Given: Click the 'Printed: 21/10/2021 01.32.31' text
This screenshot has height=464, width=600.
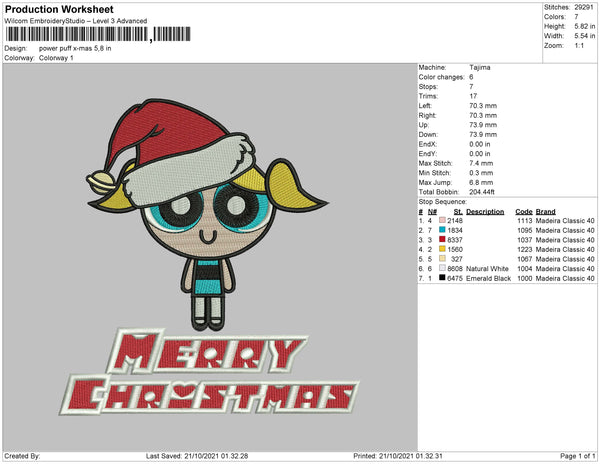Looking at the screenshot, I should 398,456.
